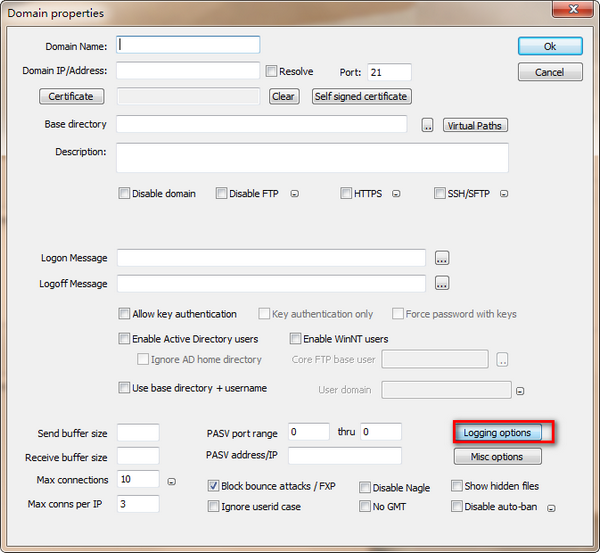The height and width of the screenshot is (553, 600).
Task: Enable the Disable domain checkbox
Action: pyautogui.click(x=125, y=194)
